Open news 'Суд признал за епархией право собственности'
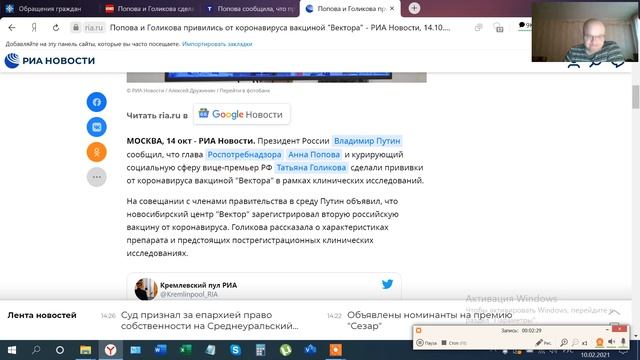Screen dimensions: 640x360 click(x=210, y=320)
